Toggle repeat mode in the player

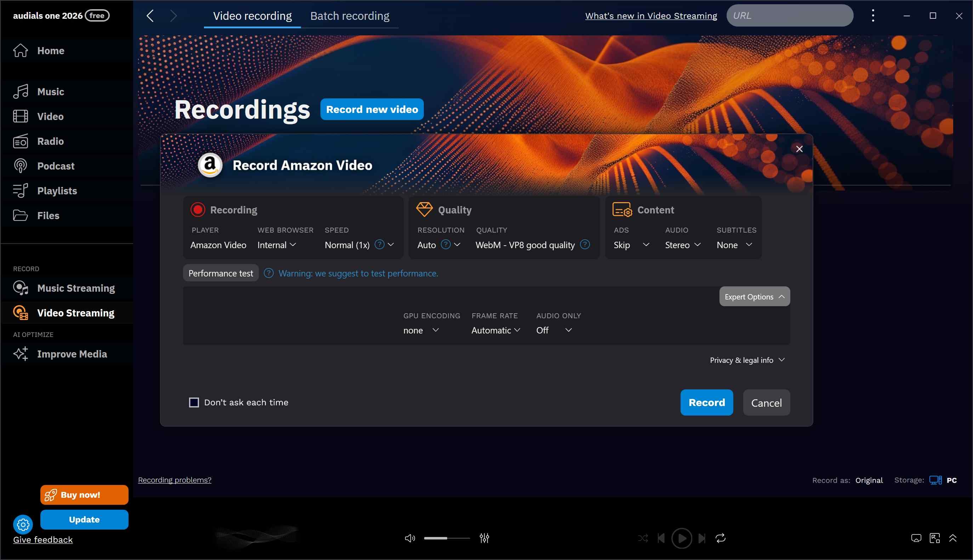[719, 538]
